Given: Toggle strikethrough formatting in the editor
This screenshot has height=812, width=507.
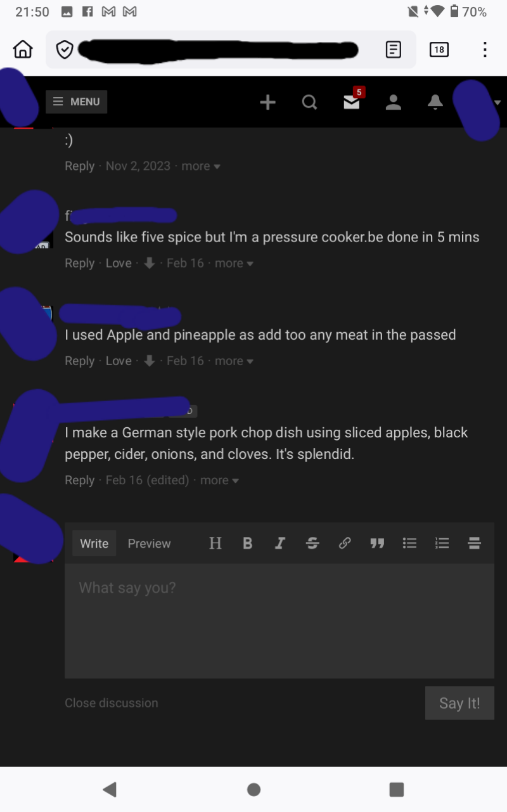Looking at the screenshot, I should pos(312,543).
